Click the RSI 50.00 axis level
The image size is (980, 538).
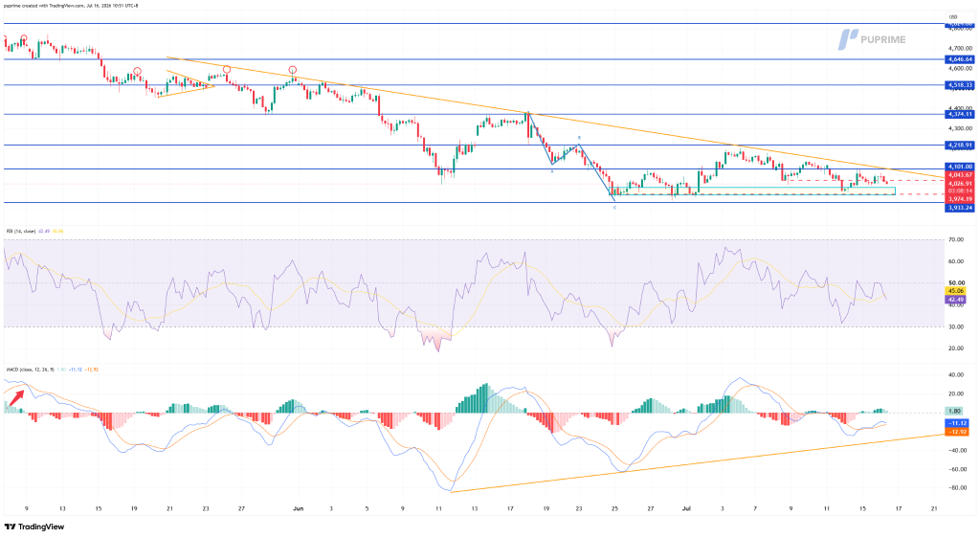coord(956,283)
